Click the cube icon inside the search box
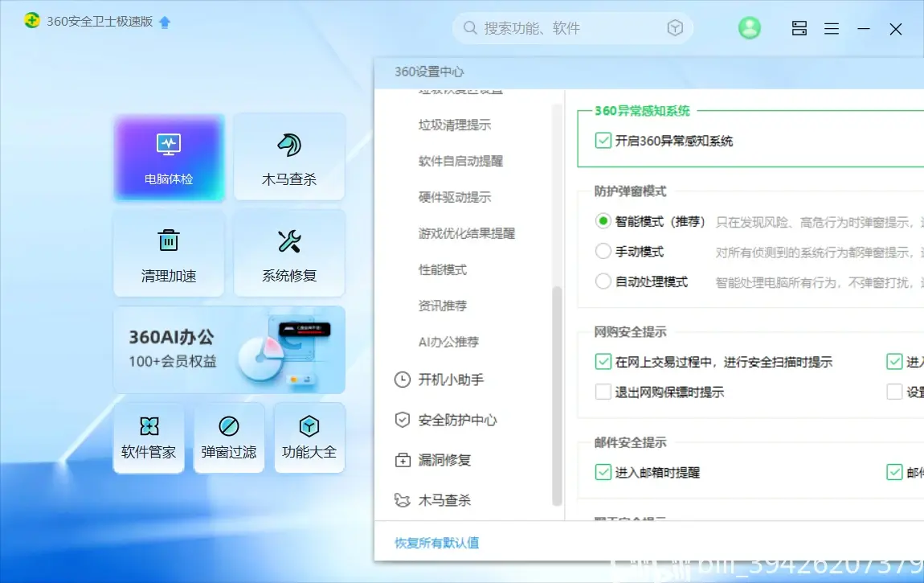Screen dimensions: 924x583 [675, 27]
